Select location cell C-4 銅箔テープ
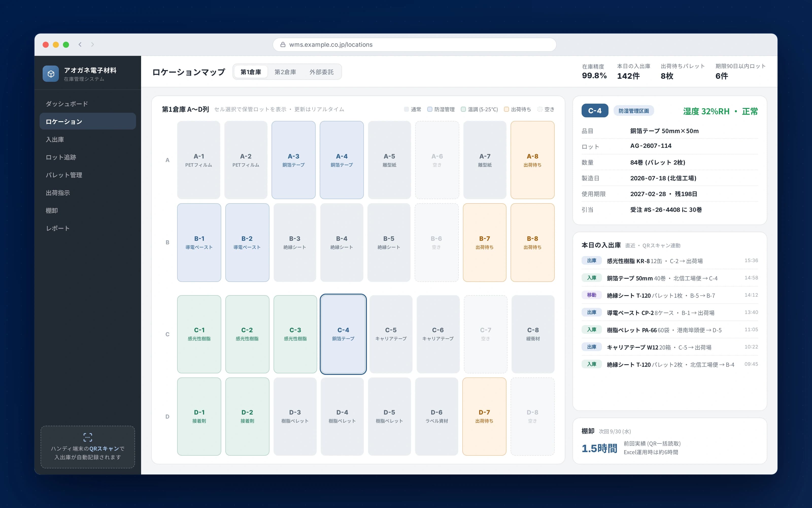The width and height of the screenshot is (812, 508). pyautogui.click(x=343, y=334)
